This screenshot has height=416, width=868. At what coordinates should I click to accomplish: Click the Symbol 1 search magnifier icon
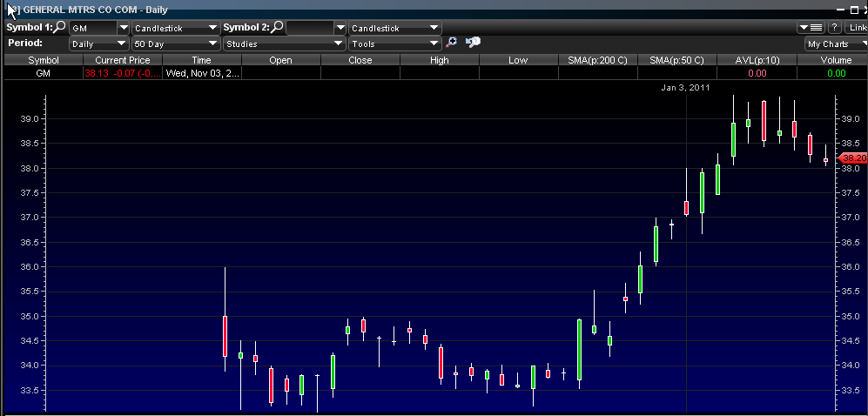60,27
